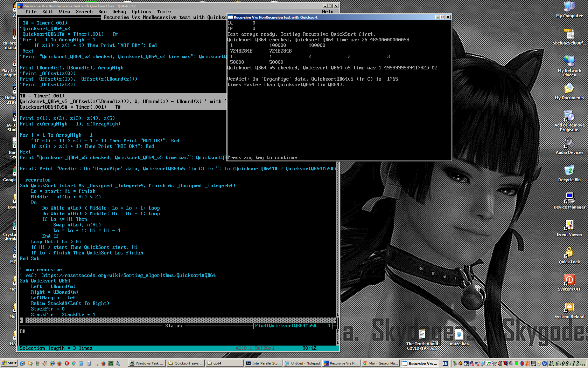Screen dimensions: 588x368
Task: Click the 'Sub QuickSort' recursive definition line
Action: pyautogui.click(x=127, y=185)
